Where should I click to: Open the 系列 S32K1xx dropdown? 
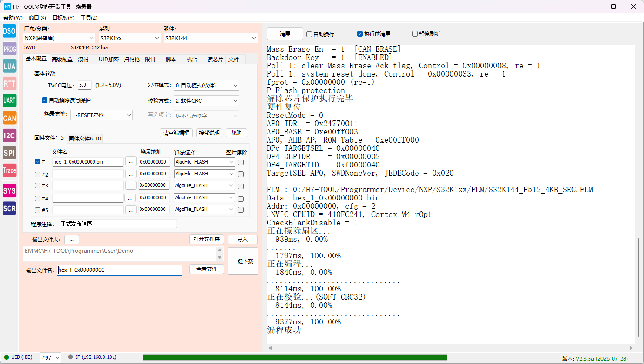point(130,38)
